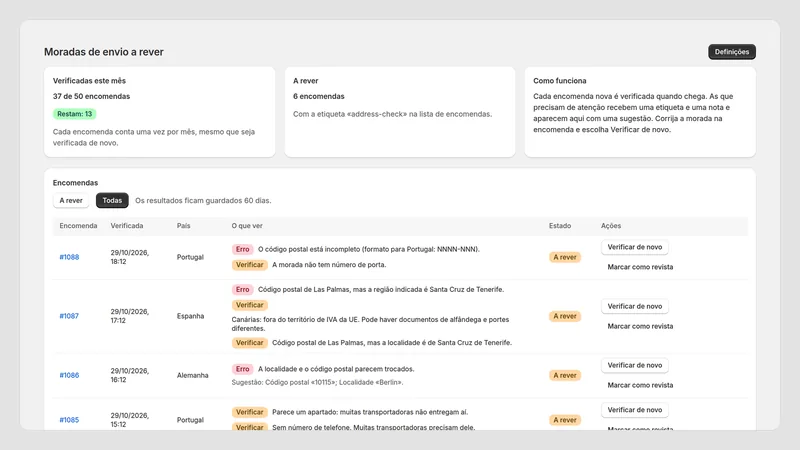Open order #1087 link

click(69, 316)
